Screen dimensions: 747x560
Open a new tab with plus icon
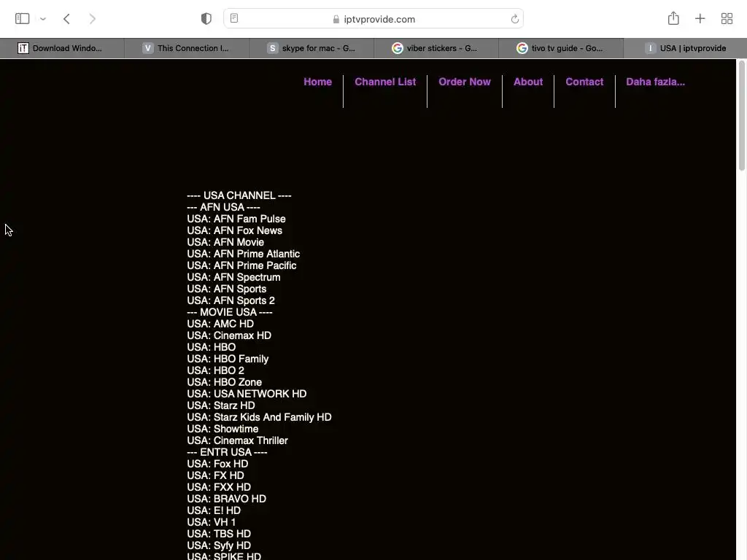[700, 18]
